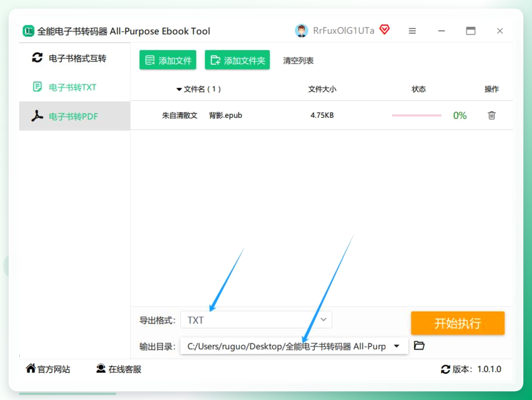Click the 电子书格式互转 sync icon
Viewport: 532px width, 400px height.
pos(37,58)
